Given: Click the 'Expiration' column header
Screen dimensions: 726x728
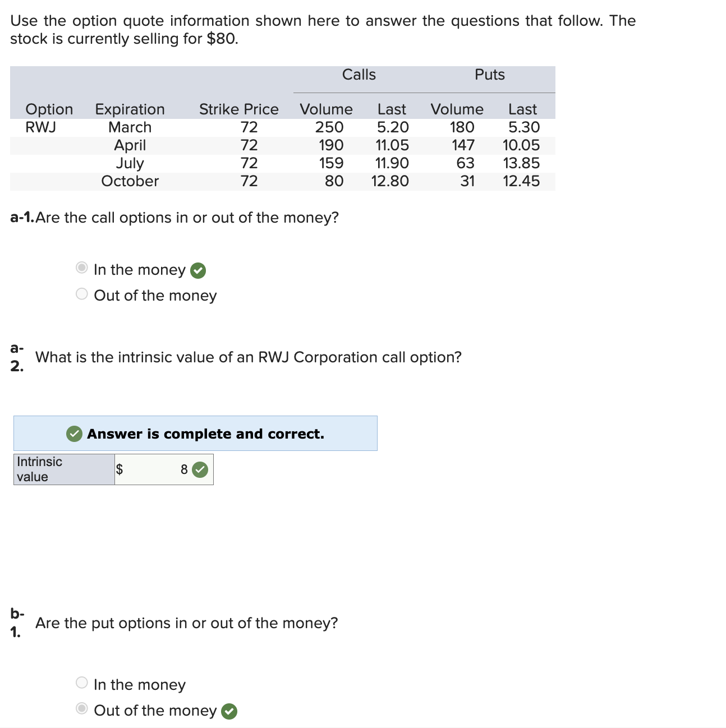Looking at the screenshot, I should 130,109.
